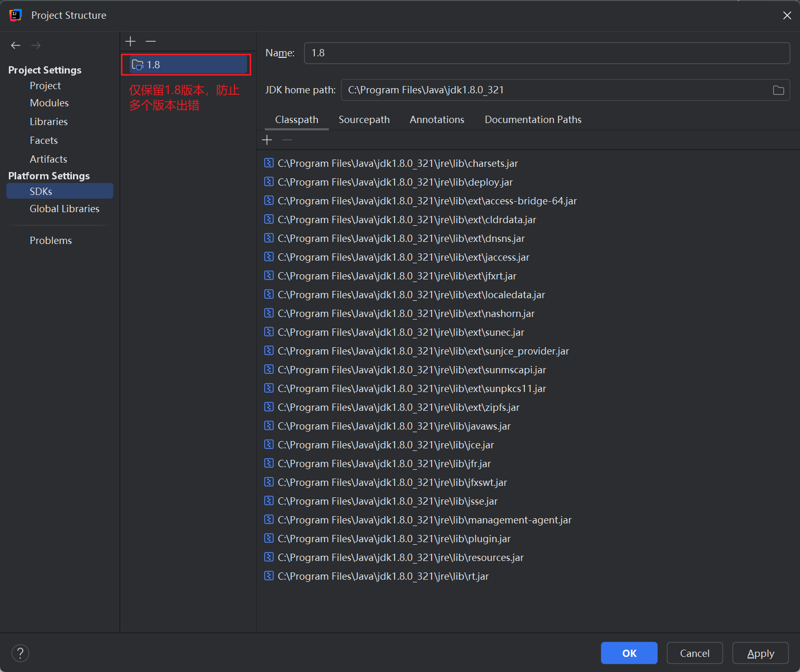The width and height of the screenshot is (800, 672).
Task: Click the archive icon beside rt.jar
Action: (x=269, y=576)
